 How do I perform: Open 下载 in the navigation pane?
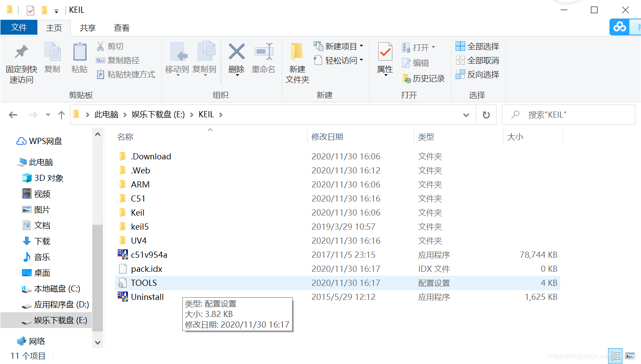pos(36,241)
